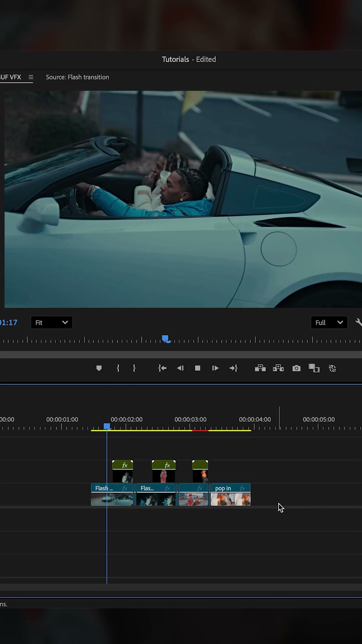Select the UF VFX program tab
Screen dimensions: 362x644
(10, 77)
